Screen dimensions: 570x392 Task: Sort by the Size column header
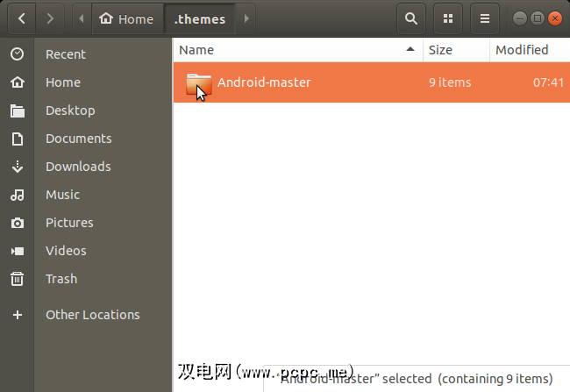(x=456, y=50)
